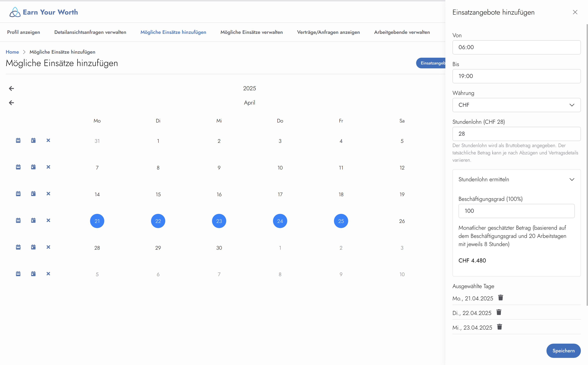Go to previous month with the arrow beside April
Image resolution: width=588 pixels, height=365 pixels.
pos(11,103)
